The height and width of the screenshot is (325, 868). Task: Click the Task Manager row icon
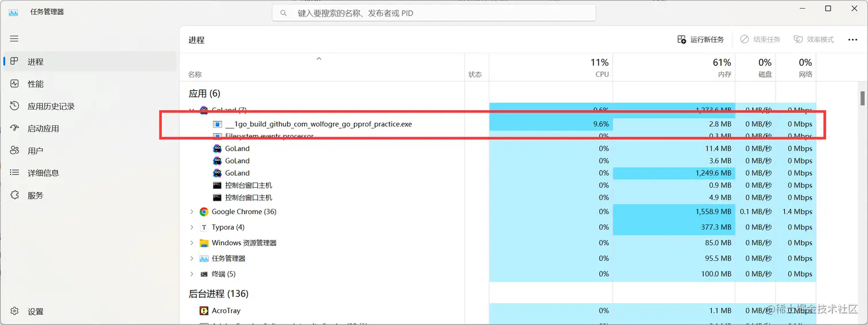tap(204, 258)
